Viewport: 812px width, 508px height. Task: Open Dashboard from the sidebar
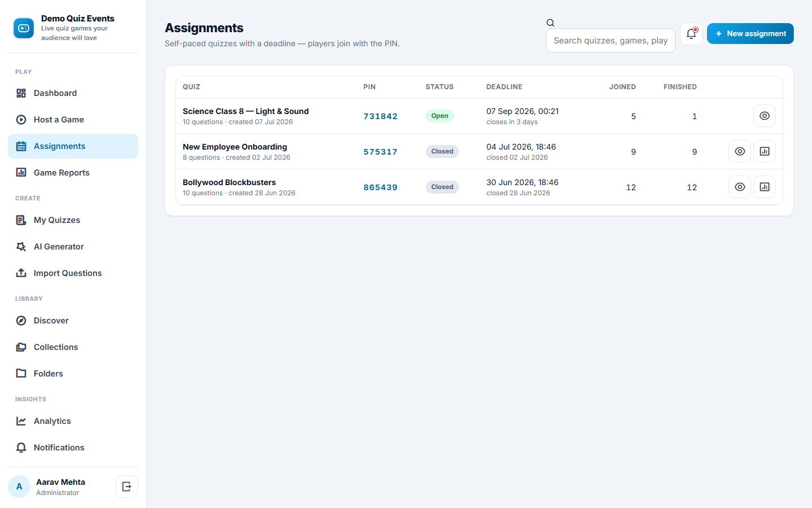pyautogui.click(x=73, y=93)
